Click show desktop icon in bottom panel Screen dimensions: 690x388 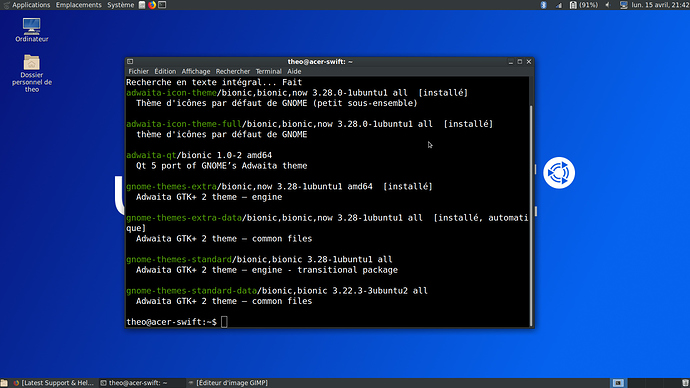click(x=4, y=383)
